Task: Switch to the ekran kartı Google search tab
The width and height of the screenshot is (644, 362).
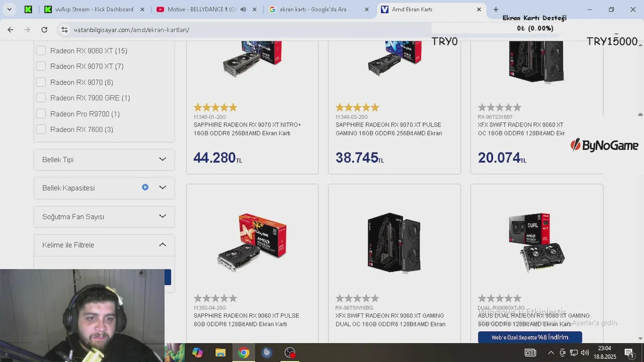Action: point(319,9)
